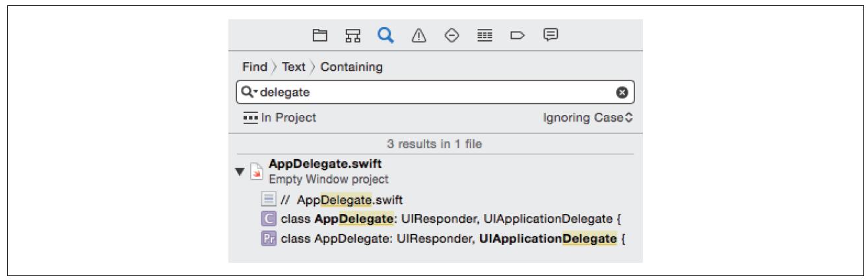Image resolution: width=868 pixels, height=280 pixels.
Task: Open the Debug navigator lines icon
Action: 483,34
